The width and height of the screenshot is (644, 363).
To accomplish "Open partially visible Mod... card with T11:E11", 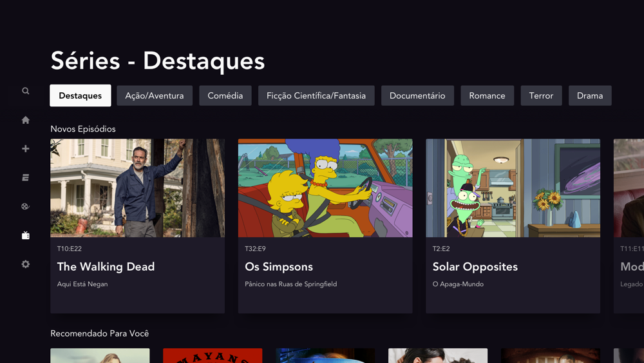I will [x=629, y=226].
